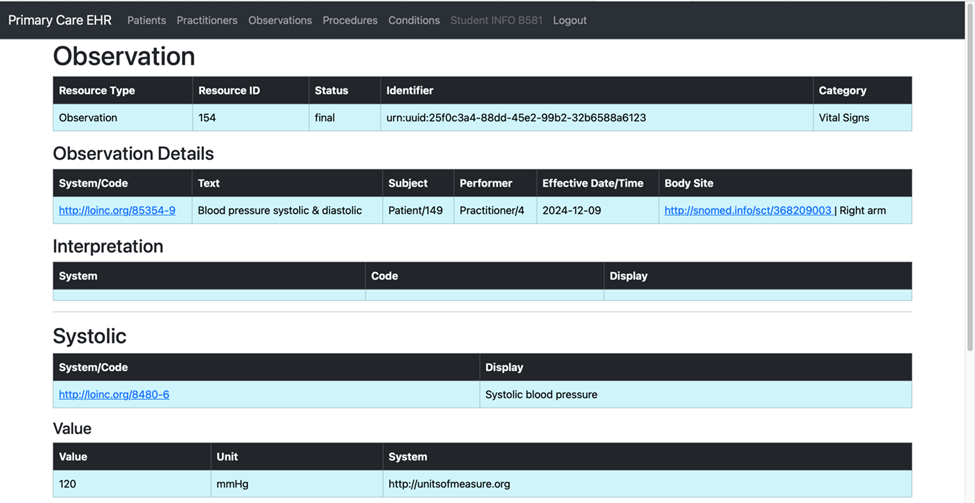Screen dimensions: 975x503
Task: Click the 'Observation' page title
Action: [x=124, y=56]
